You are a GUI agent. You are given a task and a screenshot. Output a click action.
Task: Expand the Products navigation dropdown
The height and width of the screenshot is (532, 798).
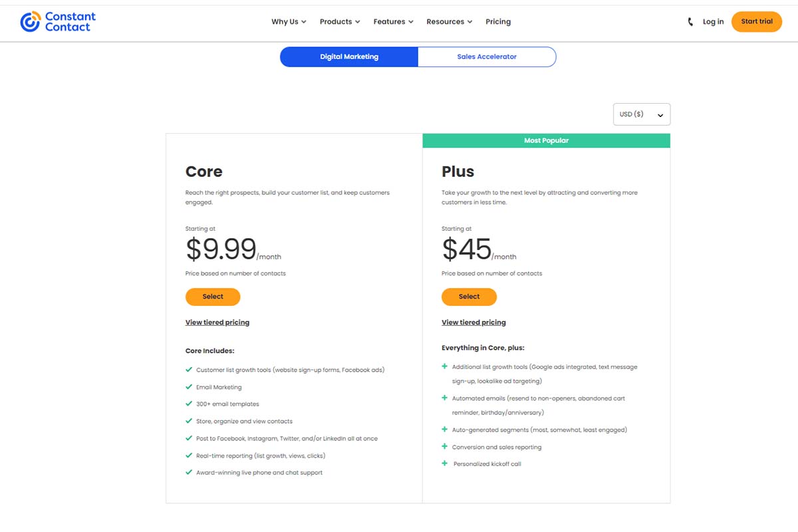340,22
